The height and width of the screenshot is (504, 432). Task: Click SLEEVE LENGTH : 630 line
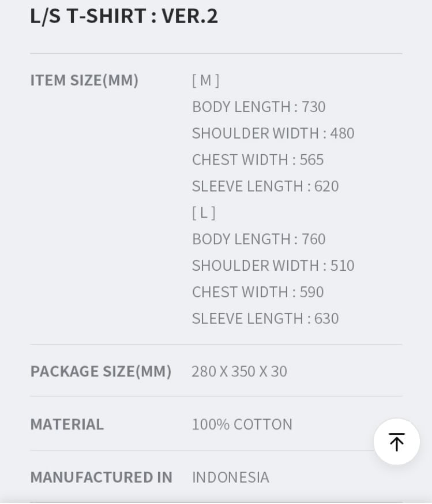point(265,319)
